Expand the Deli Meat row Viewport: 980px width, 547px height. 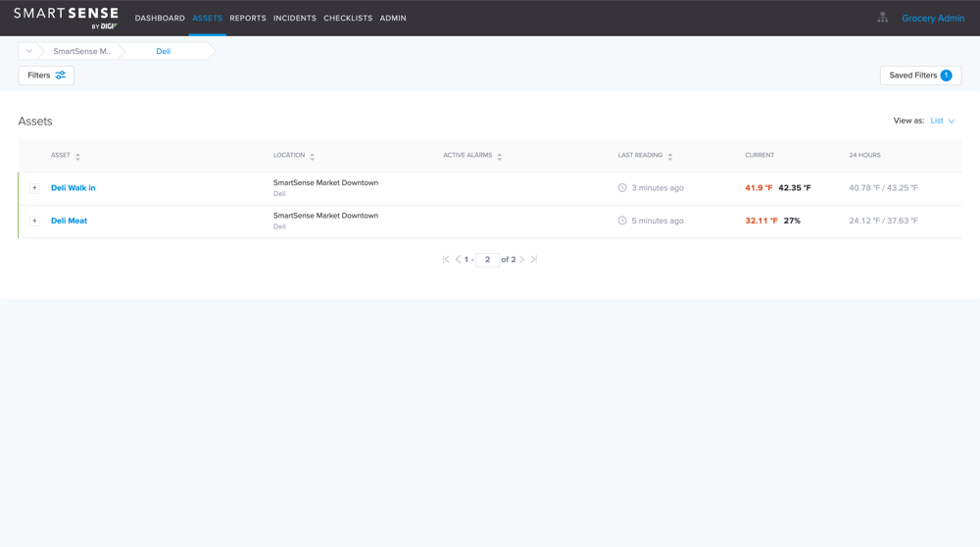click(34, 221)
